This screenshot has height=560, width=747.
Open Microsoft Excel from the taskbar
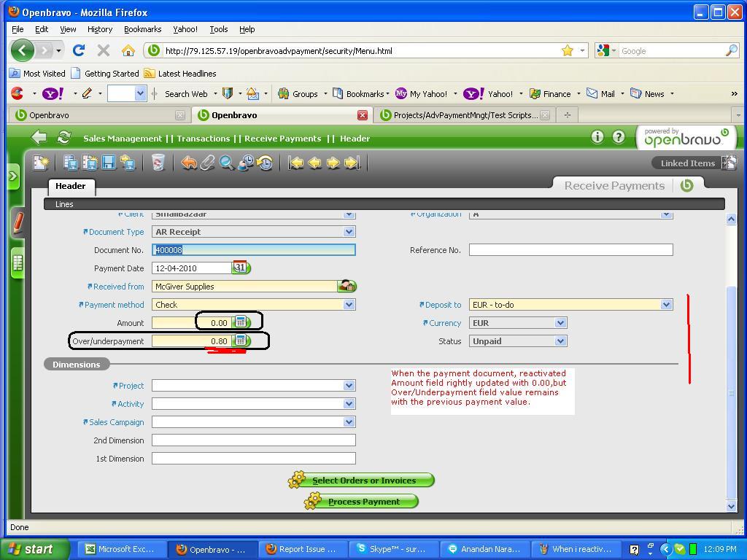(x=122, y=549)
